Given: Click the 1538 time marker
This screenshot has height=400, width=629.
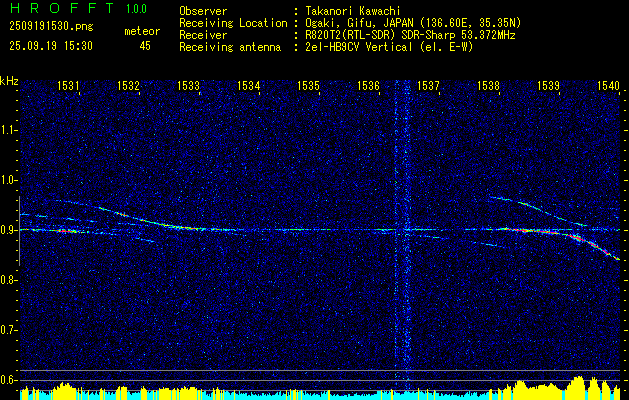Looking at the screenshot, I should [489, 85].
